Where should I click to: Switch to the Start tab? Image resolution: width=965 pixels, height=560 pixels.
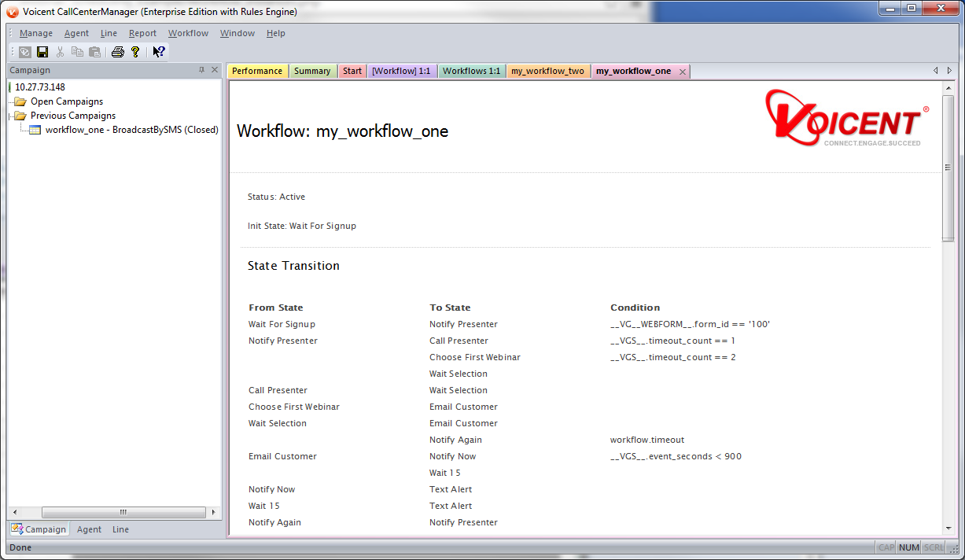[352, 71]
